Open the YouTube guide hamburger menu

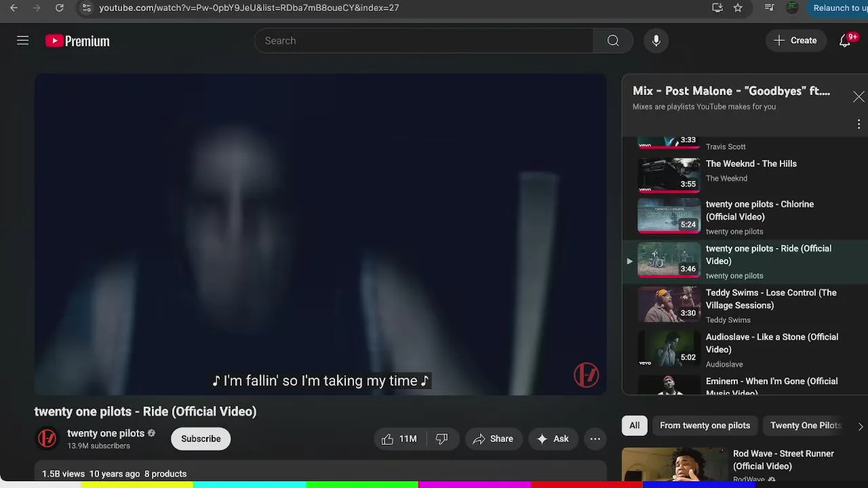22,41
